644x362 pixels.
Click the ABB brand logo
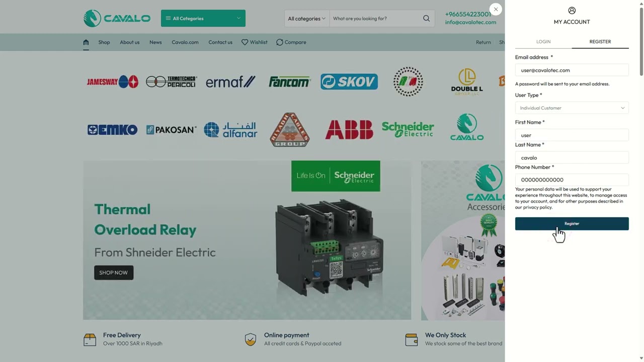coord(349,130)
